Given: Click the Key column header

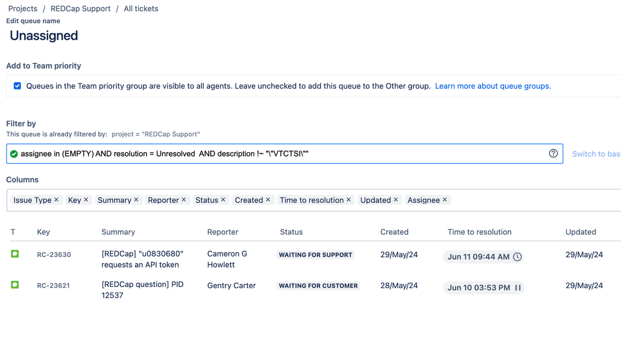Looking at the screenshot, I should 43,232.
